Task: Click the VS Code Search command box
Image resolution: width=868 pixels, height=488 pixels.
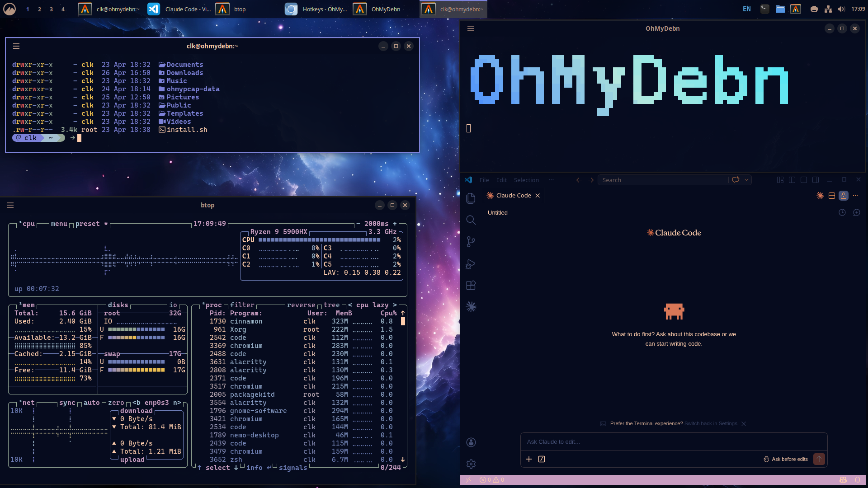Action: pyautogui.click(x=663, y=180)
